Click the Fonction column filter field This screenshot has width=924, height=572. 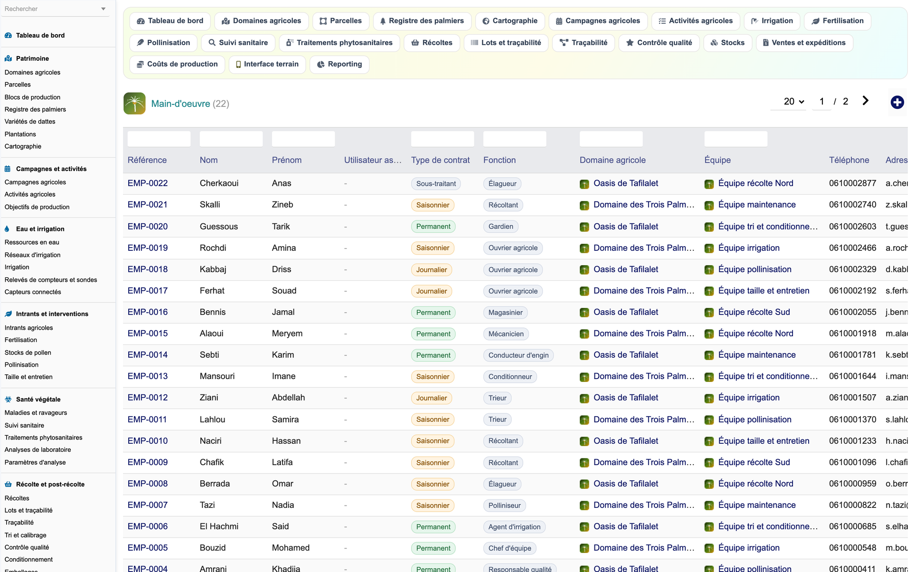515,139
